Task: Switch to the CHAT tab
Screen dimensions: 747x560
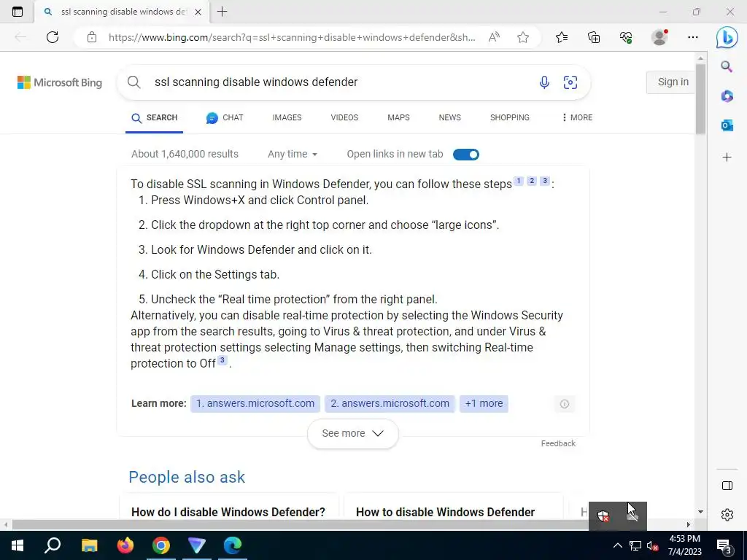Action: [225, 117]
